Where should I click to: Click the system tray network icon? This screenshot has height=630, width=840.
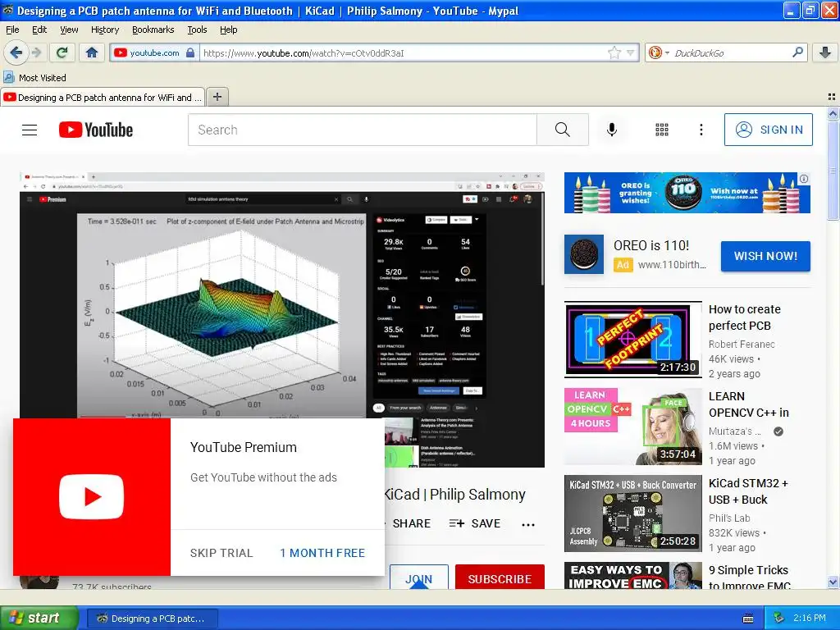pyautogui.click(x=779, y=618)
